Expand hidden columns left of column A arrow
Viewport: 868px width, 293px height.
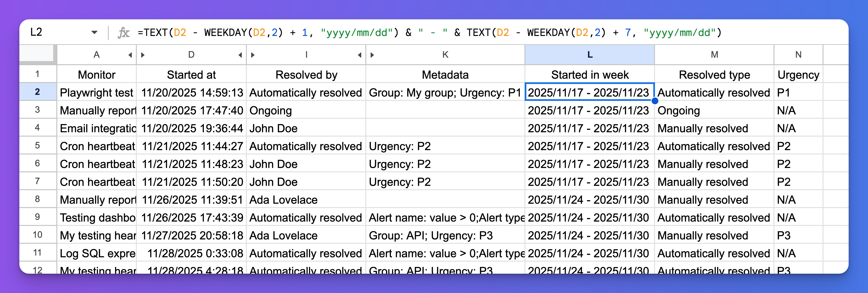130,55
